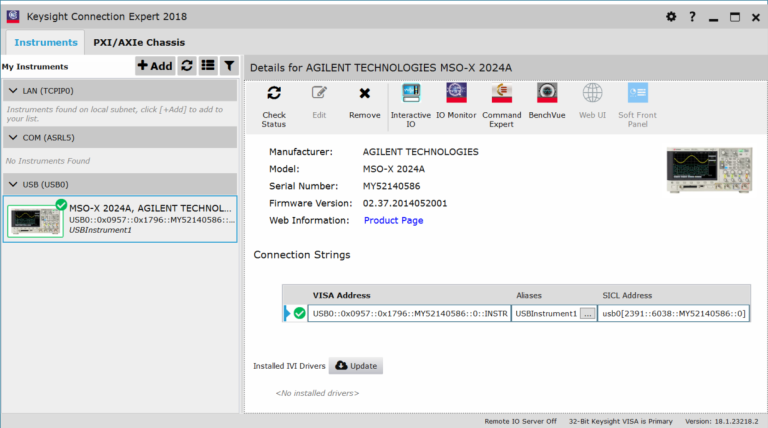Add a new instrument with +Add

point(154,66)
